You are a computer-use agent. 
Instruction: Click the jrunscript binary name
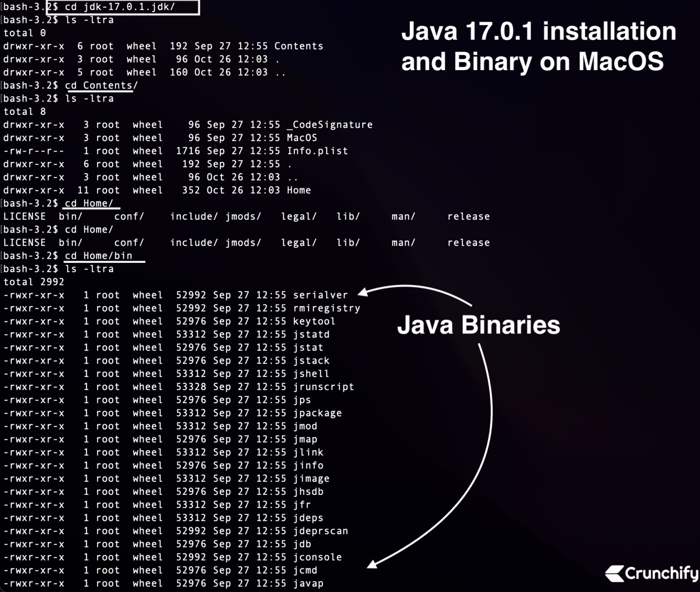[324, 387]
